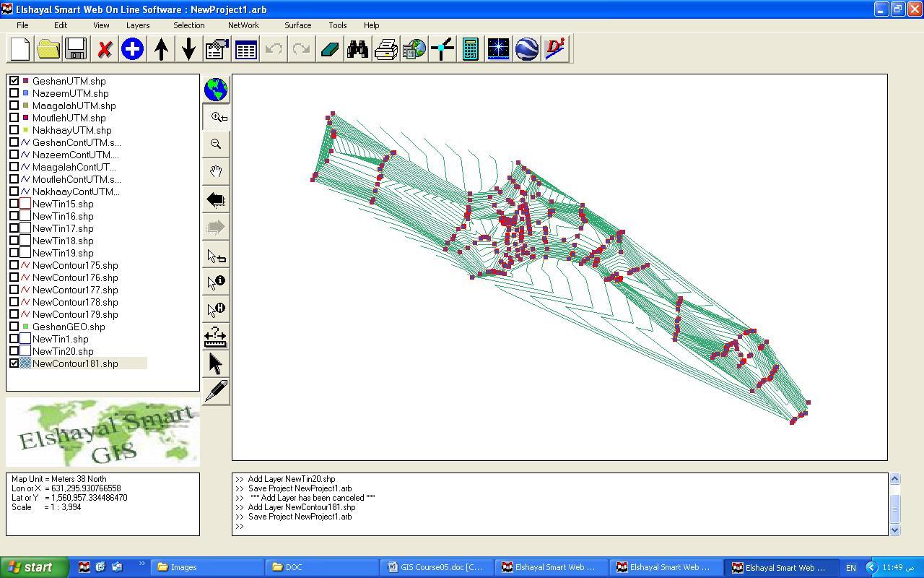Uncheck GeshanUTM.shp layer checkbox

pos(14,81)
